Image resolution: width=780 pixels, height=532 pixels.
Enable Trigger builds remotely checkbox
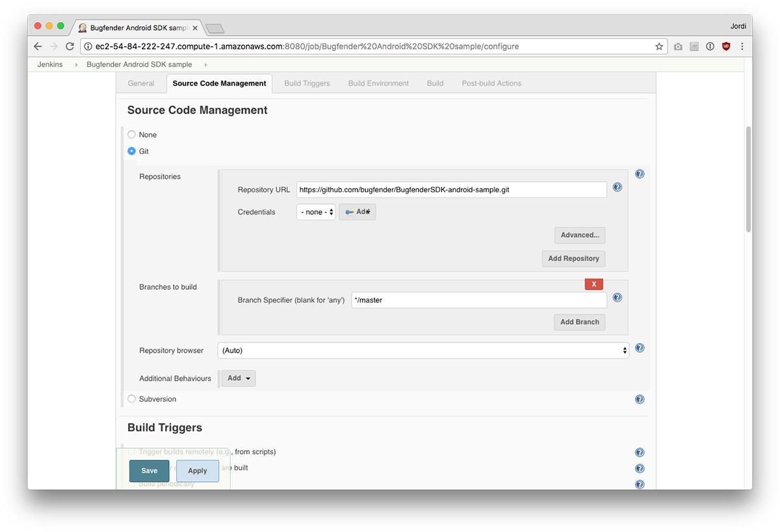132,451
